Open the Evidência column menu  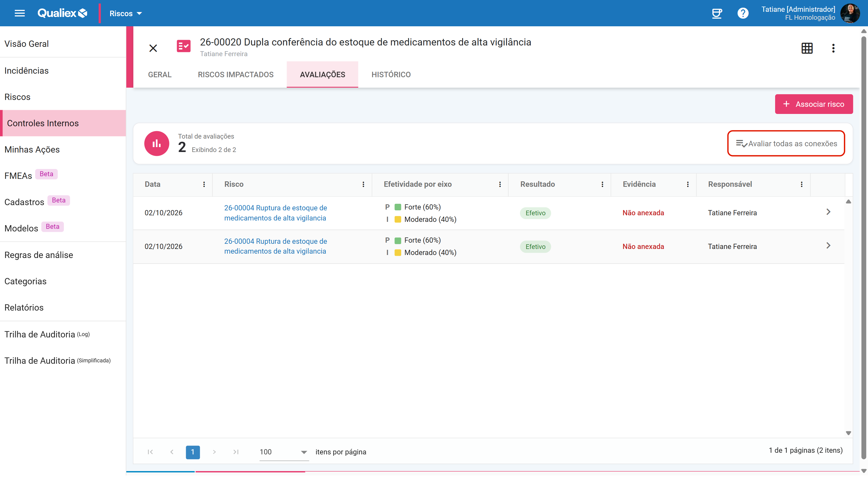tap(687, 184)
